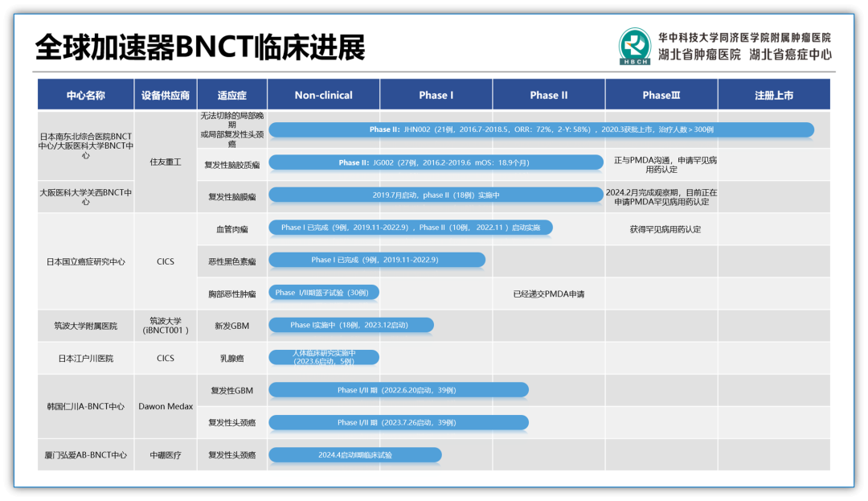
Task: Click the 血管肉瘤 Phase I 已完成 bar
Action: (x=410, y=228)
